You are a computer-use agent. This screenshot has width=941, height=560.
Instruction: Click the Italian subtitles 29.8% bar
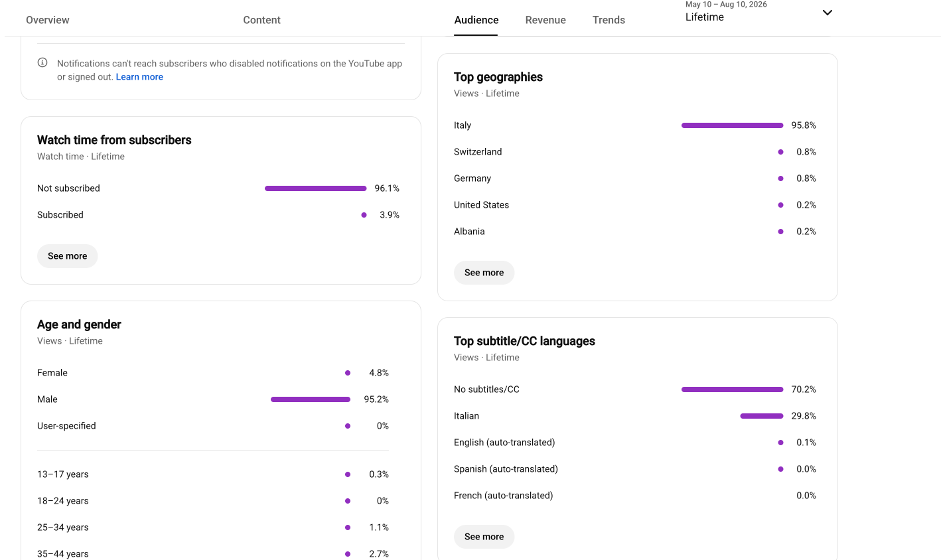pos(762,416)
